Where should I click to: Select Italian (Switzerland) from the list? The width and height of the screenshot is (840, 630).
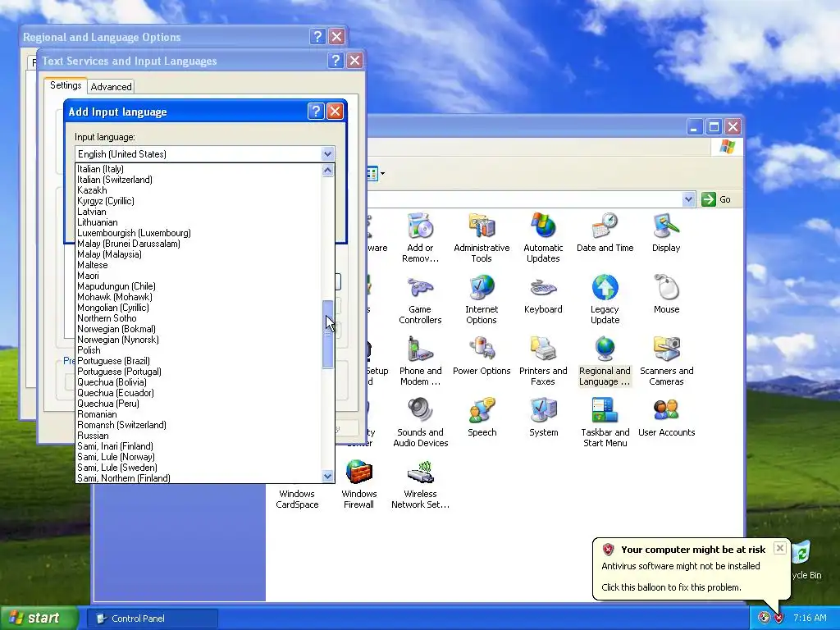199,180
